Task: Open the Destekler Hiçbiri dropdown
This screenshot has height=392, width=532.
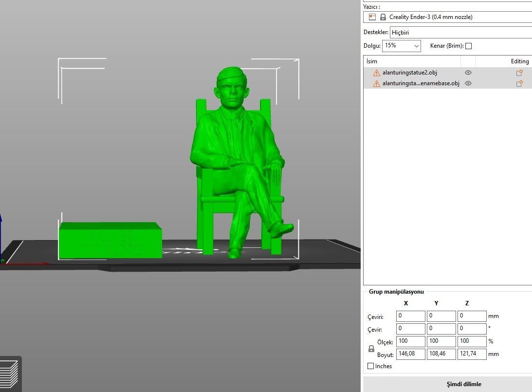Action: [461, 33]
